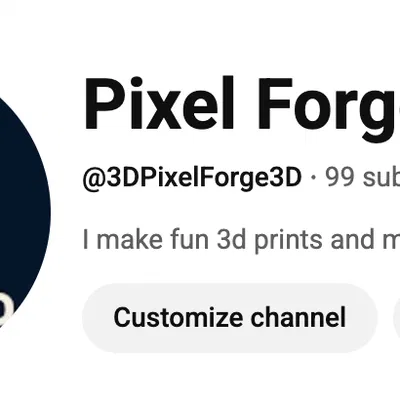Click the partially visible button beside Customize channel
Viewport: 400px width, 400px height.
tap(397, 318)
